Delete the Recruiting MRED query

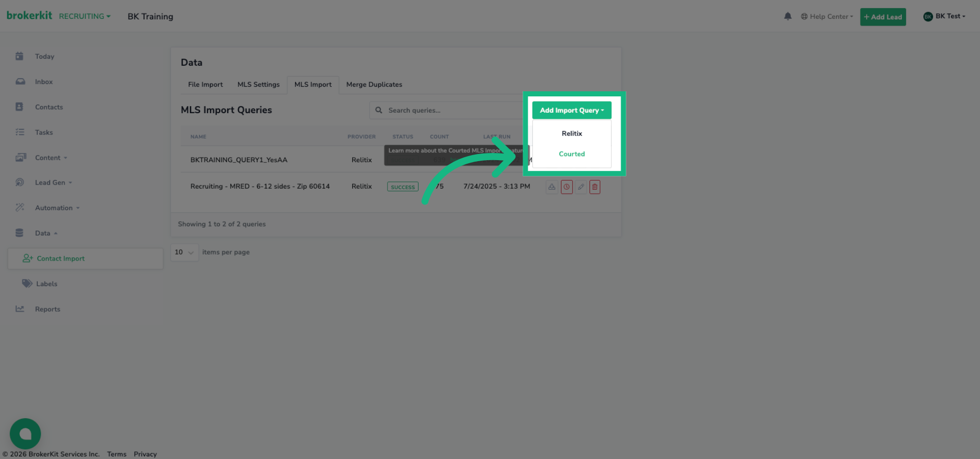tap(595, 187)
